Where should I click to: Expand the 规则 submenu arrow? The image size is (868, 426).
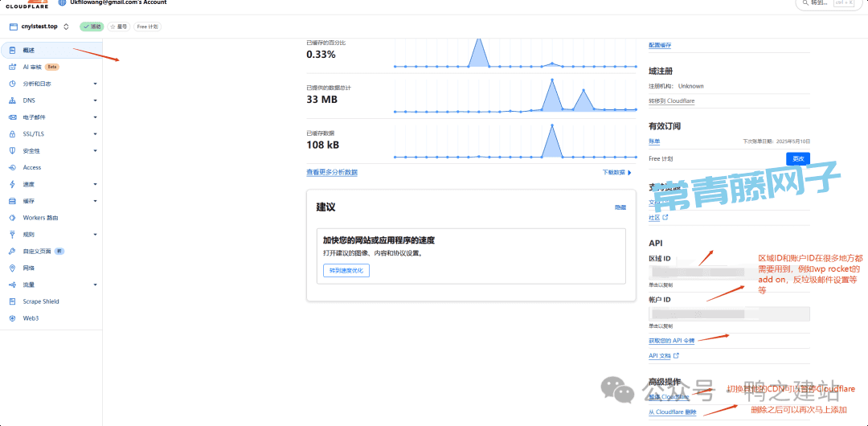pyautogui.click(x=95, y=235)
